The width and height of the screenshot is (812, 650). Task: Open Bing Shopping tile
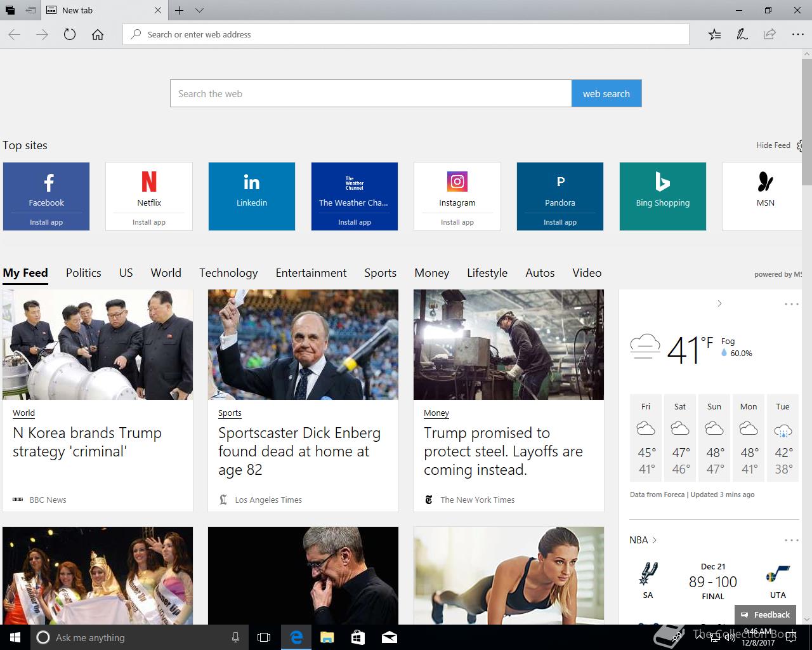tap(663, 196)
